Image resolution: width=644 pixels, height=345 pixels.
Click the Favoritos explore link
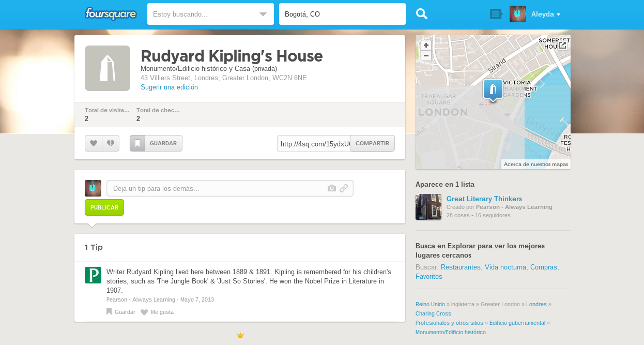coord(429,277)
